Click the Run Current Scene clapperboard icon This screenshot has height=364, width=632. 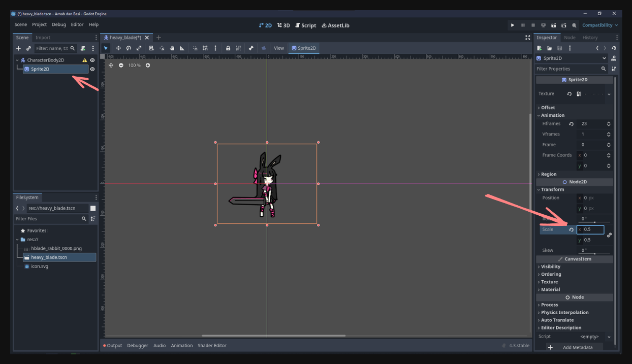pos(554,25)
